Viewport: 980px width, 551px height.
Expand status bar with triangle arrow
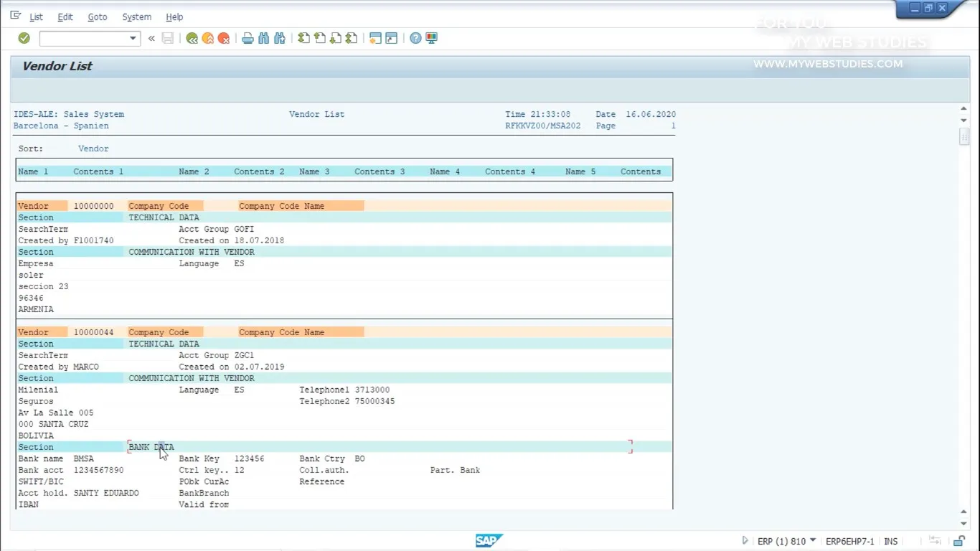pos(745,541)
